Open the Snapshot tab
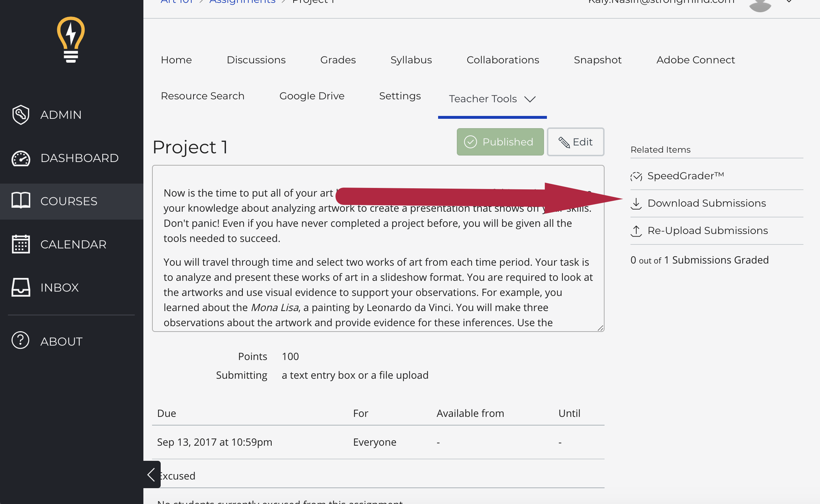 point(598,60)
